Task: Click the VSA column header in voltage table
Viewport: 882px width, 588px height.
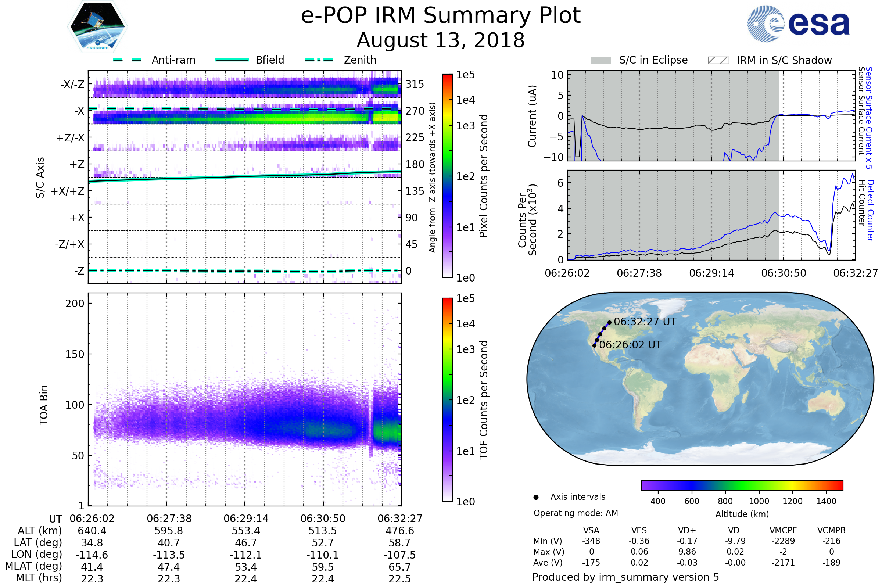Action: (x=591, y=530)
